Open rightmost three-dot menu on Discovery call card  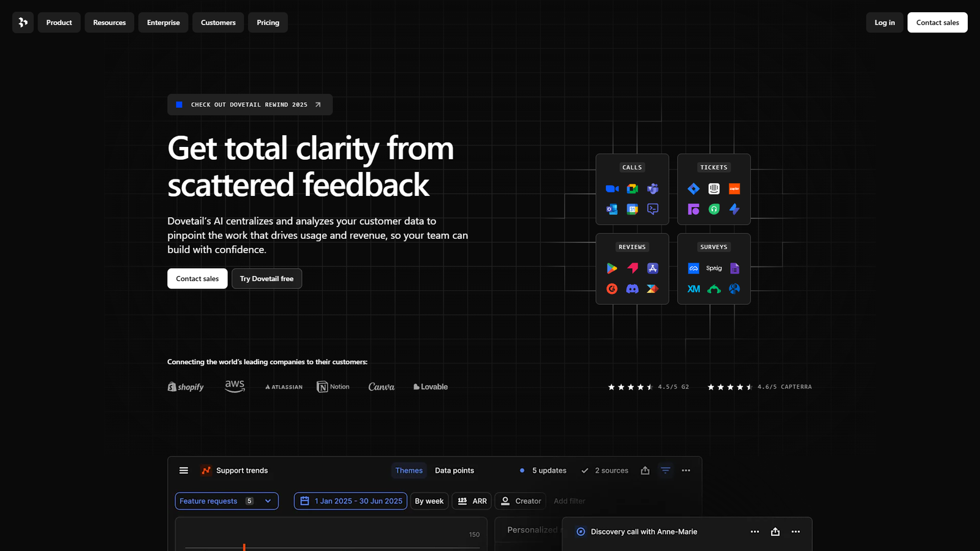point(796,531)
